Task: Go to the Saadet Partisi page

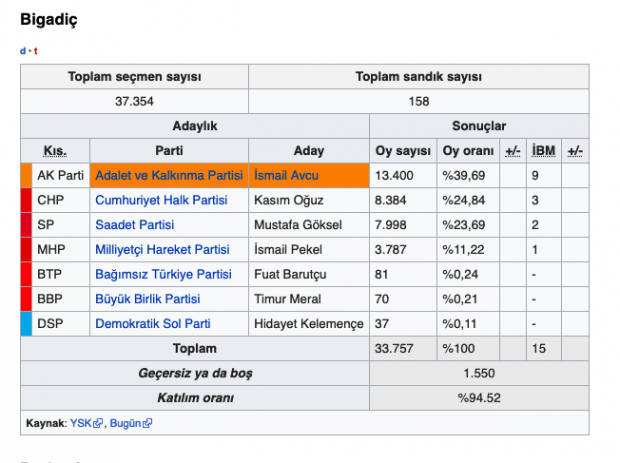Action: click(134, 225)
